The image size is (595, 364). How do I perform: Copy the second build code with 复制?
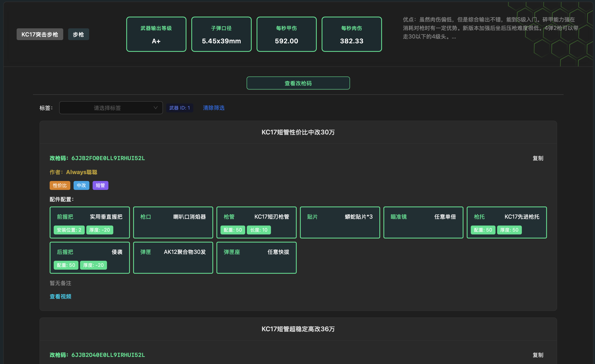pyautogui.click(x=538, y=355)
